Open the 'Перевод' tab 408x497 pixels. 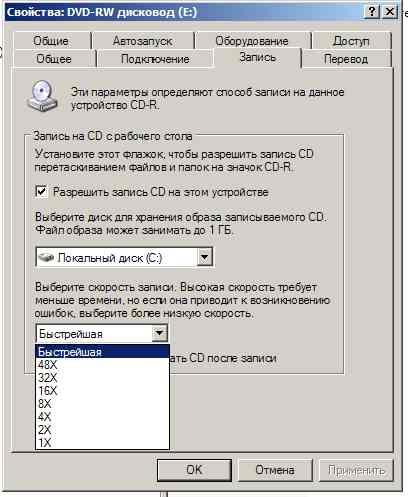coord(346,59)
